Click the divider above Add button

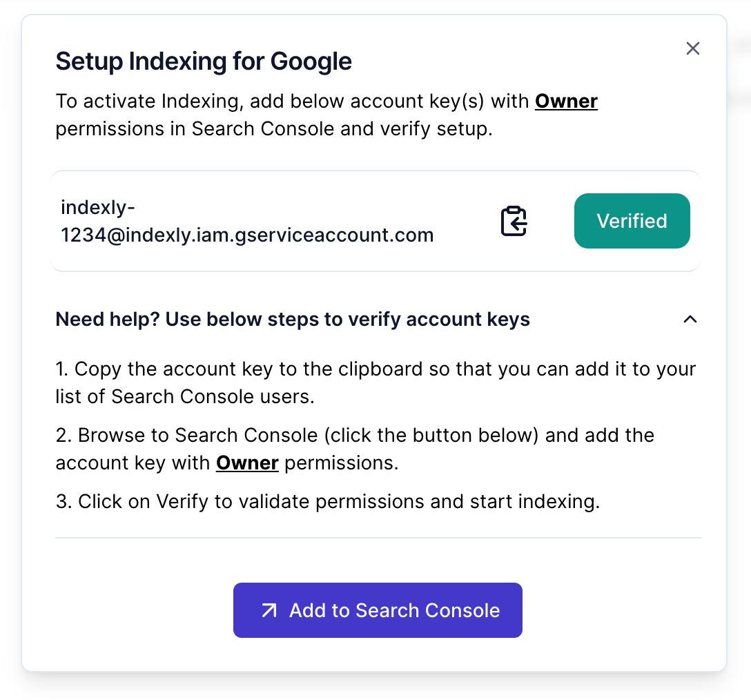[x=378, y=537]
